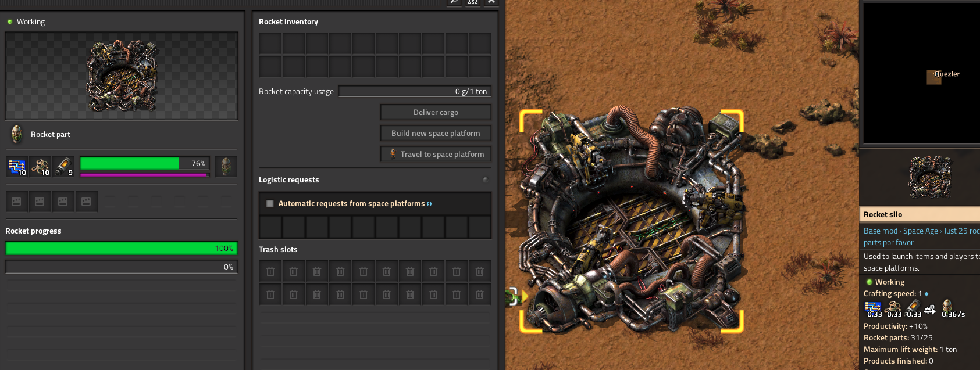Click the Rocket part recipe name

pos(51,134)
